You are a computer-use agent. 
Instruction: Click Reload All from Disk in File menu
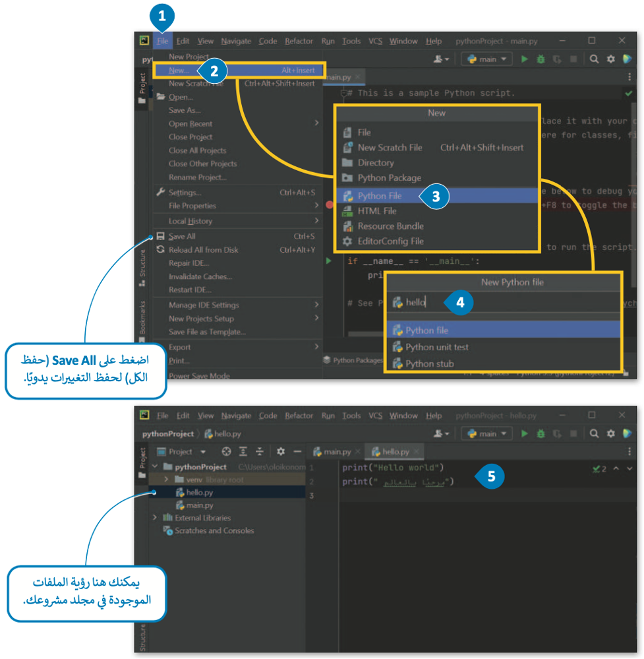237,249
